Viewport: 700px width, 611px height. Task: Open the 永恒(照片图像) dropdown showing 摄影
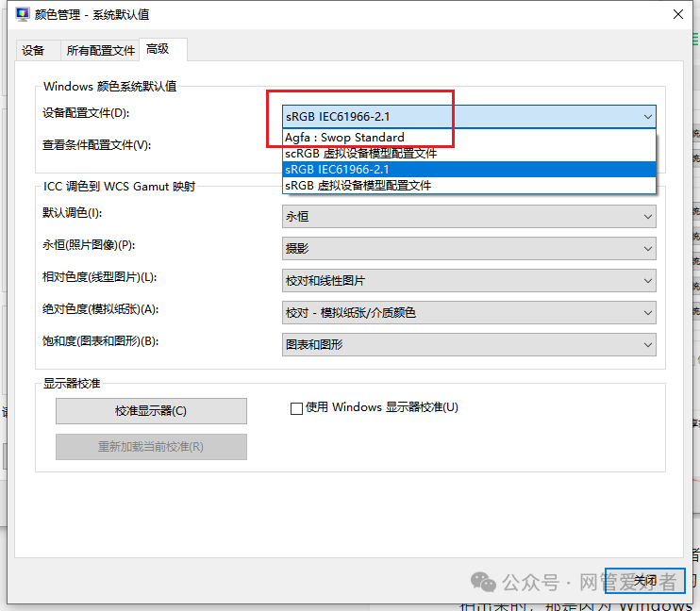pos(469,249)
